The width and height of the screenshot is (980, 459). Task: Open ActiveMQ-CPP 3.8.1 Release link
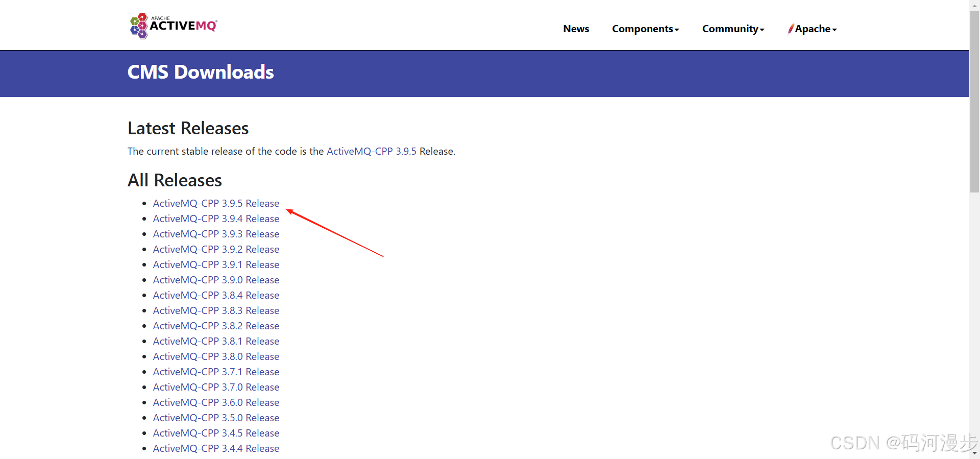pos(216,341)
